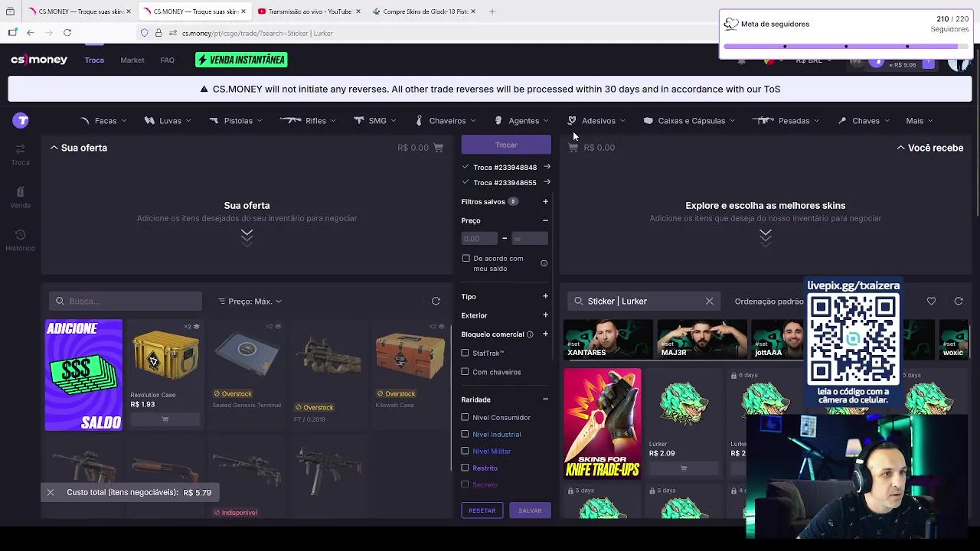
Task: Expand the Facas category dropdown
Action: pos(103,121)
